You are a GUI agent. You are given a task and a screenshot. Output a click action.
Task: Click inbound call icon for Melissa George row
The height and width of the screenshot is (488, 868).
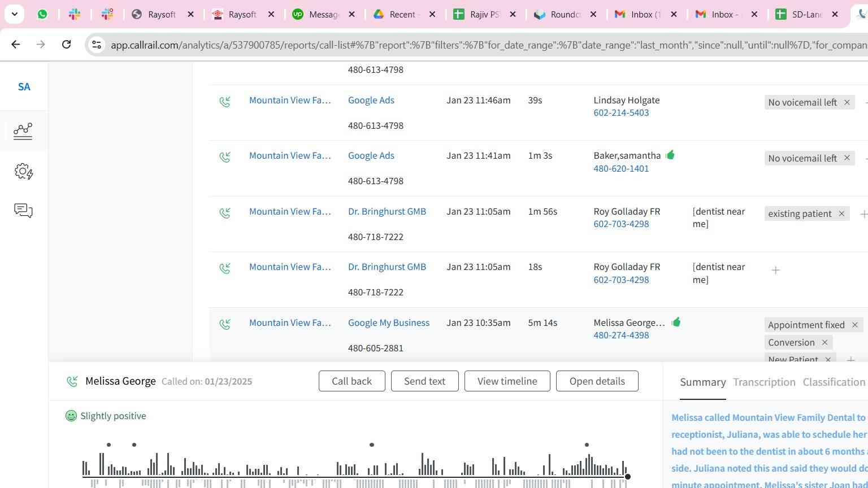coord(225,324)
